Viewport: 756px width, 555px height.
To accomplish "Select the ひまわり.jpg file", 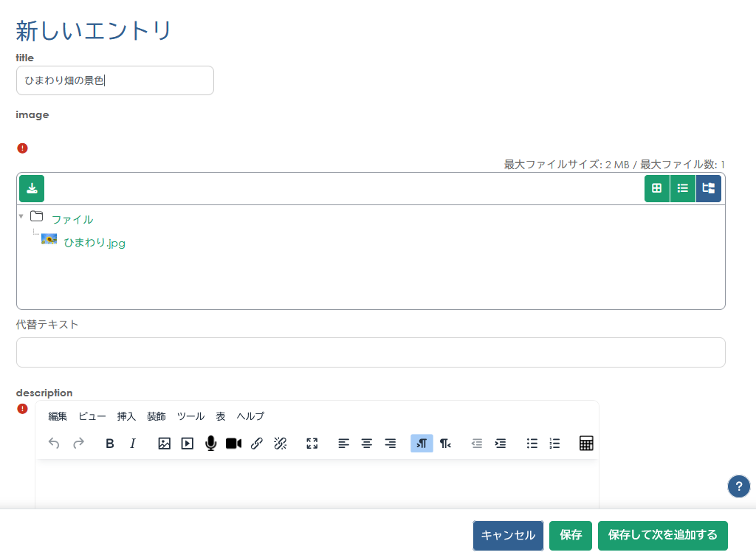I will point(94,242).
